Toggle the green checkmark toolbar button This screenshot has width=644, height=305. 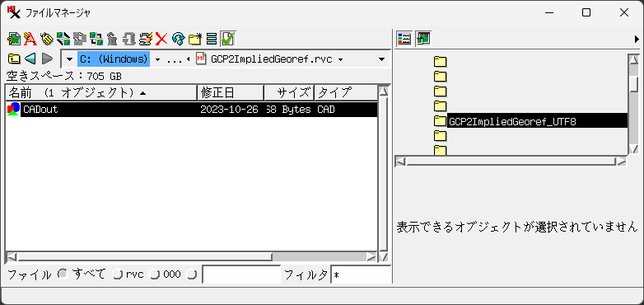[227, 39]
